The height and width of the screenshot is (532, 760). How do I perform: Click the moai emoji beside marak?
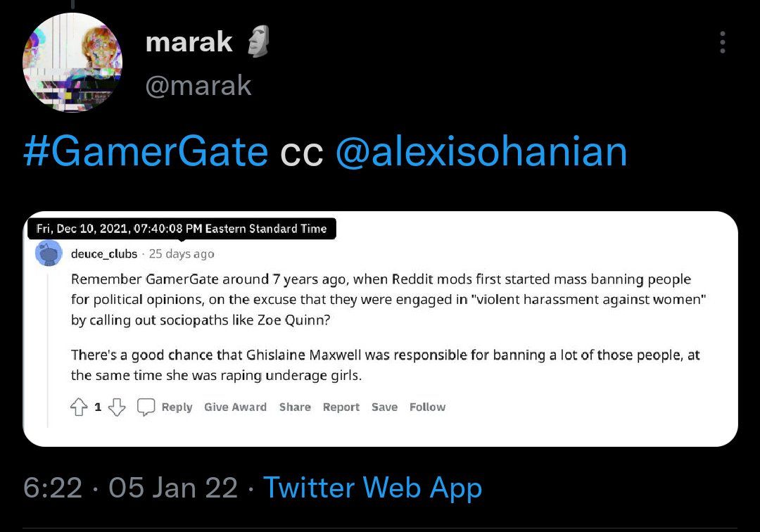(x=259, y=42)
